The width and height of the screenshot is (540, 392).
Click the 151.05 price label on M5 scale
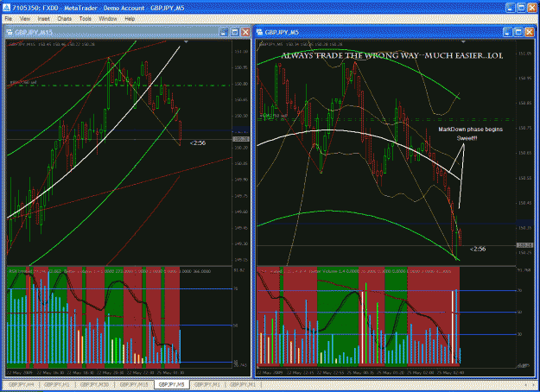pyautogui.click(x=524, y=54)
